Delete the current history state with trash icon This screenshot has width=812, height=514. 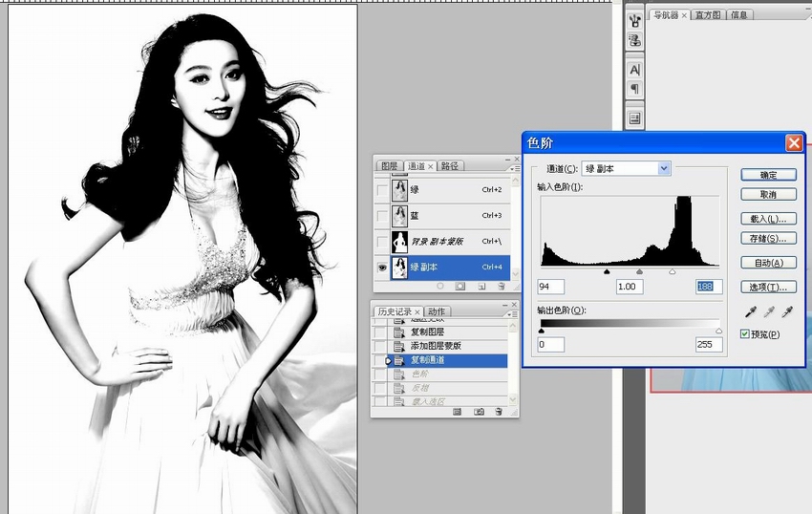(x=499, y=411)
